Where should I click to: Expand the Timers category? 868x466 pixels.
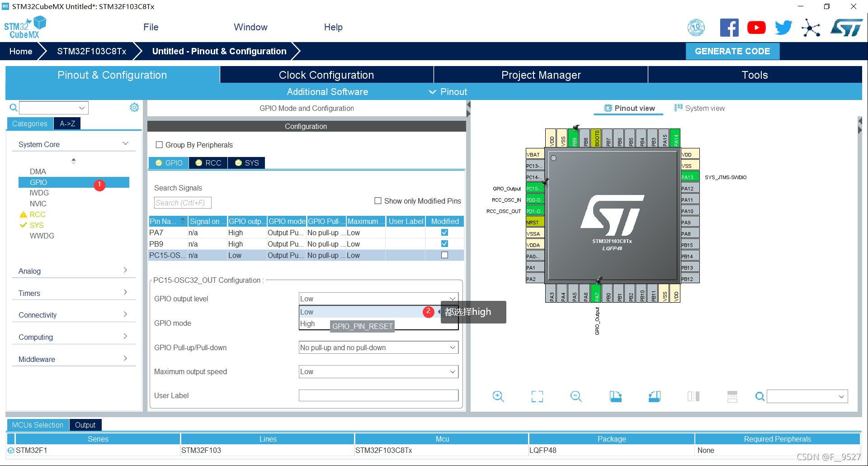pos(125,292)
